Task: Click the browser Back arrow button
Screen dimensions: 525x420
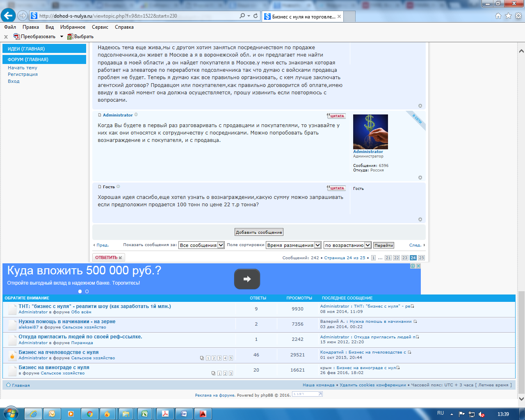Action: [8, 16]
